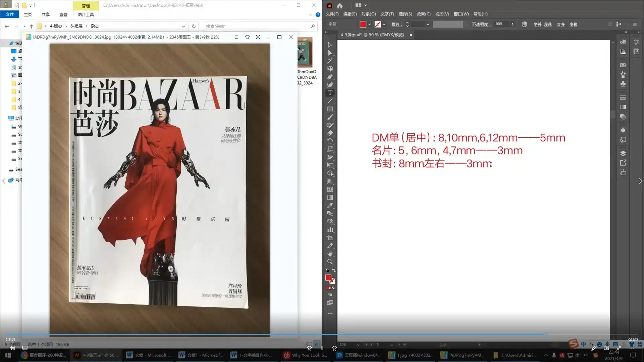The height and width of the screenshot is (362, 644).
Task: Select the Zoom tool in toolbar
Action: click(330, 262)
